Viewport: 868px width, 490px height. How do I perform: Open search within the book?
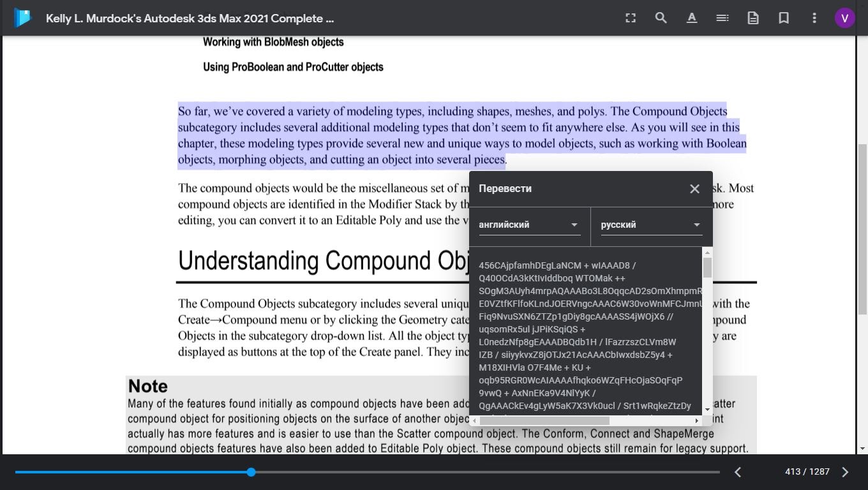point(661,18)
